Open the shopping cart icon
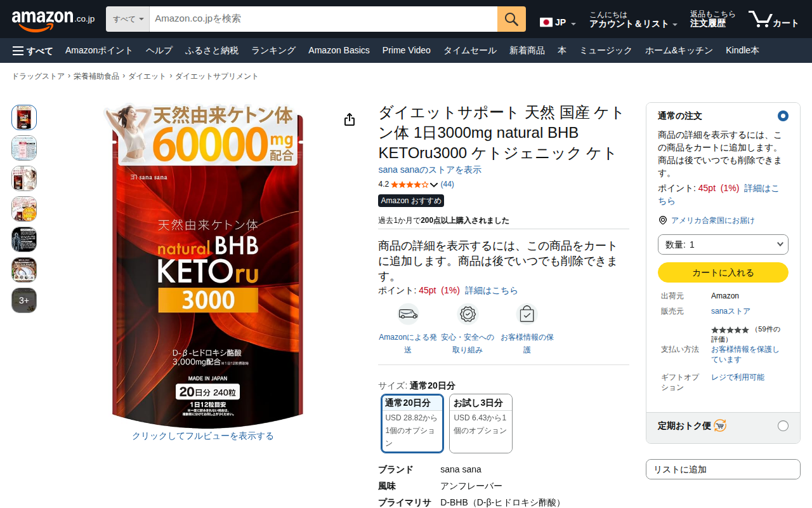812x508 pixels. point(773,19)
